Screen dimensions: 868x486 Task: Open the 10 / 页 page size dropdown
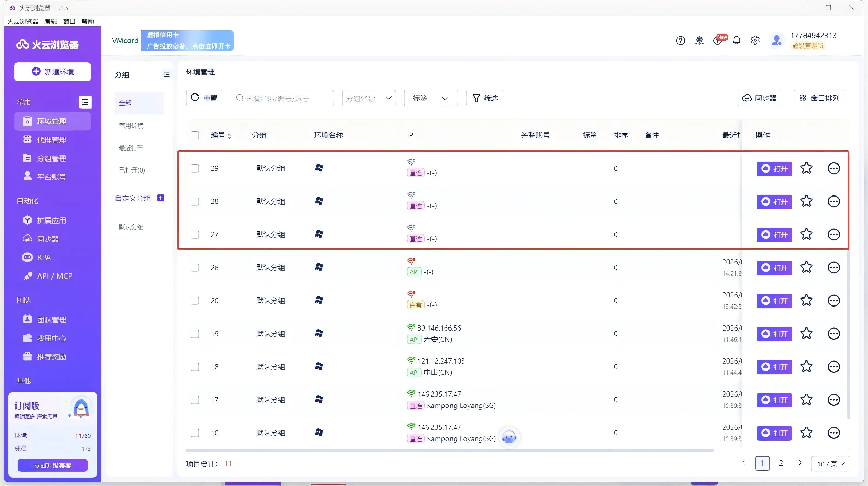[x=831, y=464]
